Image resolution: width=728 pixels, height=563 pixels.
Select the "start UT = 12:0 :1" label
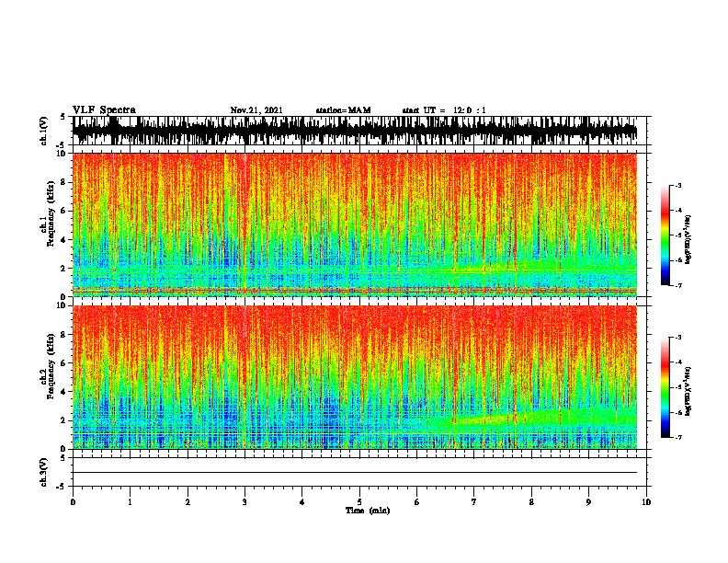click(x=444, y=110)
